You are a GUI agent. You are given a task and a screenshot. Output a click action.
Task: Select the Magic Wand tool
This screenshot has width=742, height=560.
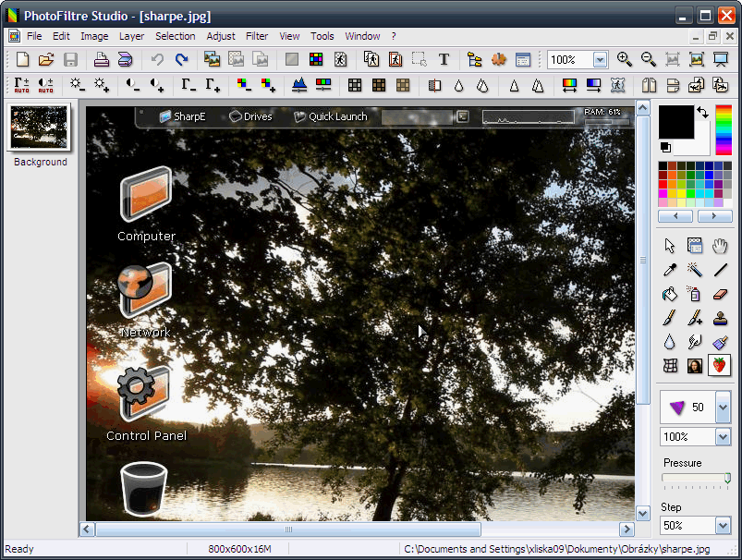pos(695,270)
